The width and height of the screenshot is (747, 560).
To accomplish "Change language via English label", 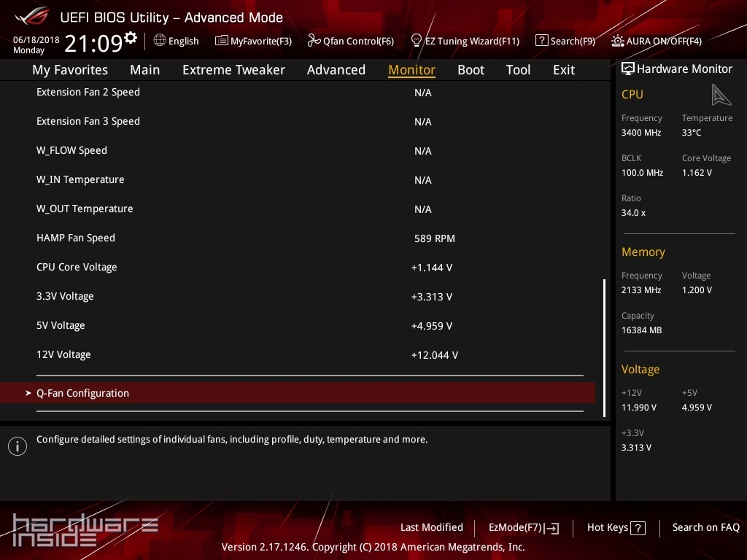I will coord(183,41).
